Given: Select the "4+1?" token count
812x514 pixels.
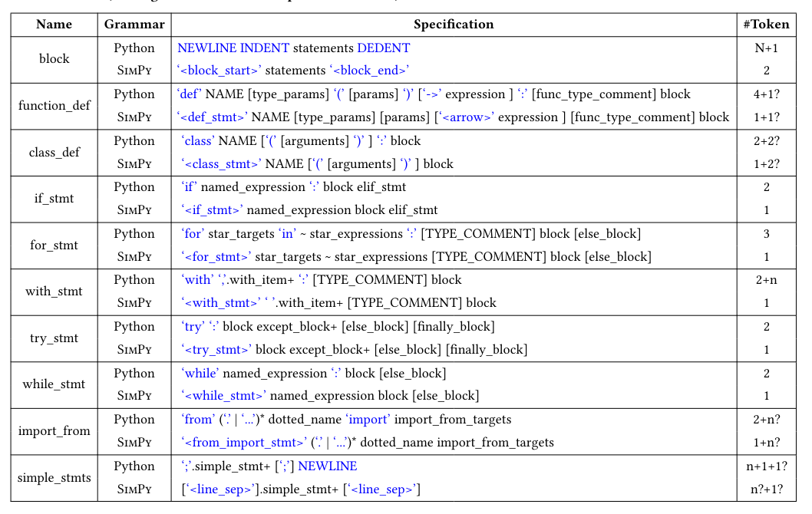Looking at the screenshot, I should (767, 94).
